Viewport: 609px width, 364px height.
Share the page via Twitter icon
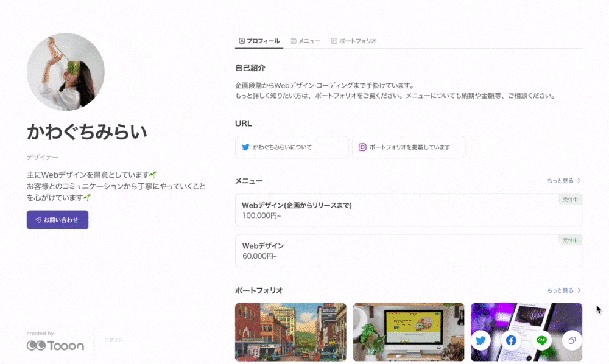[x=481, y=340]
